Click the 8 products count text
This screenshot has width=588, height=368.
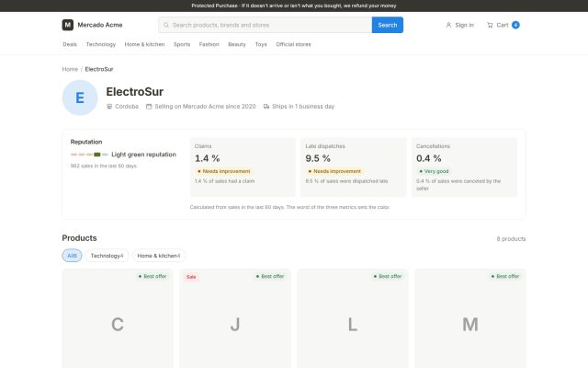point(511,239)
